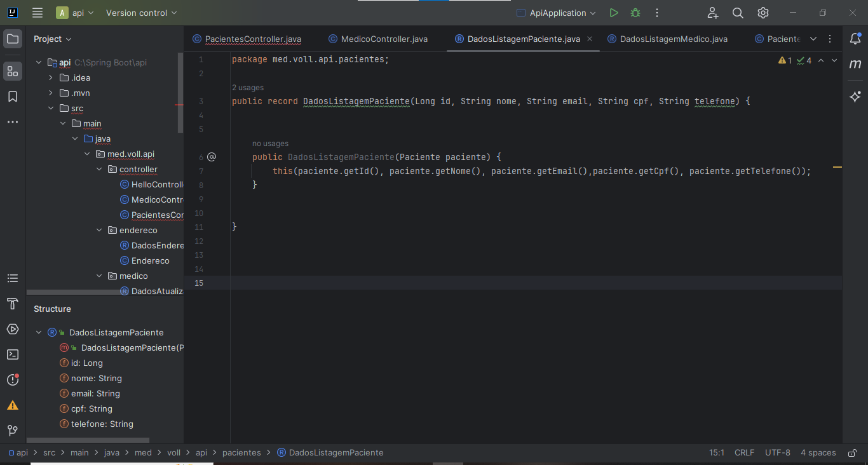Click the 15:1 cursor position widget
The width and height of the screenshot is (868, 465).
(x=717, y=453)
